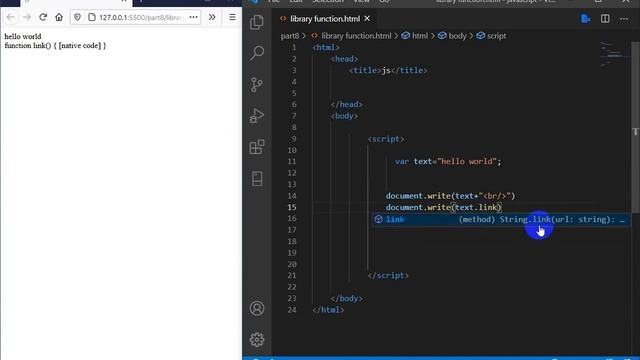Viewport: 640px width, 360px height.
Task: Reload the browser page
Action: click(x=43, y=17)
